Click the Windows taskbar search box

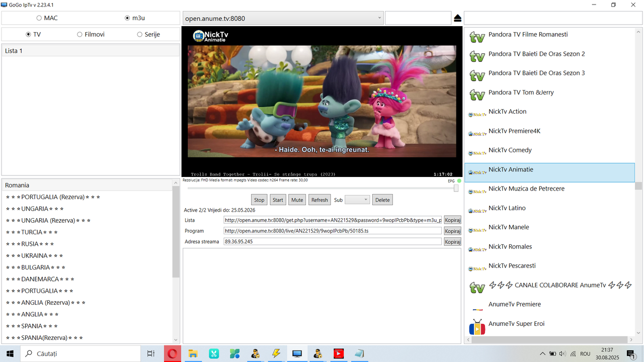click(80, 353)
